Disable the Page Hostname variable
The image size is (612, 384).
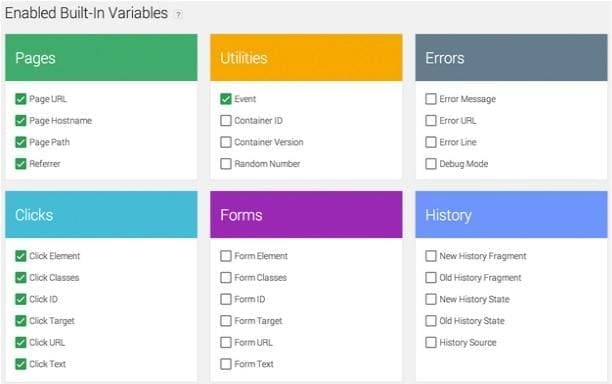click(21, 121)
